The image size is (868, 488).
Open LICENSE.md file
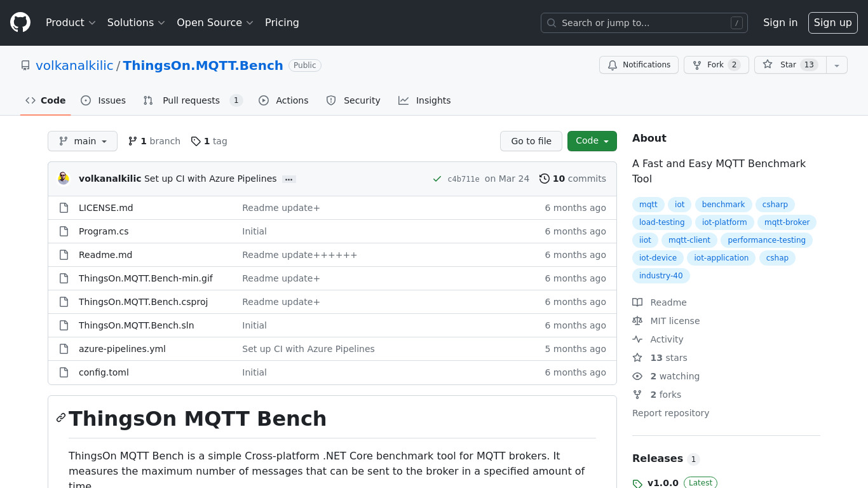[105, 208]
